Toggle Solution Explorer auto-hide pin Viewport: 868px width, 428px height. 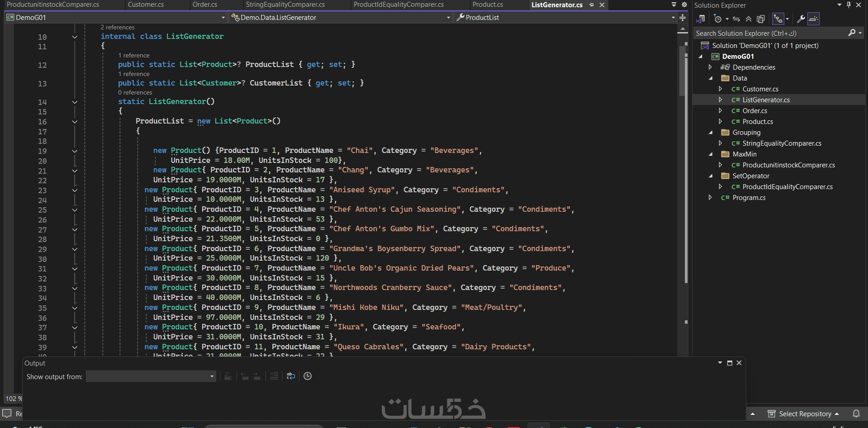pos(849,5)
